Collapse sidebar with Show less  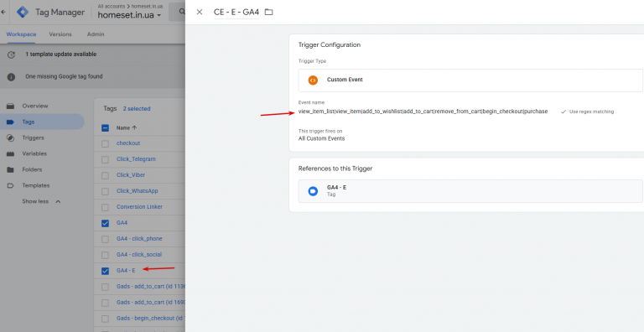41,201
